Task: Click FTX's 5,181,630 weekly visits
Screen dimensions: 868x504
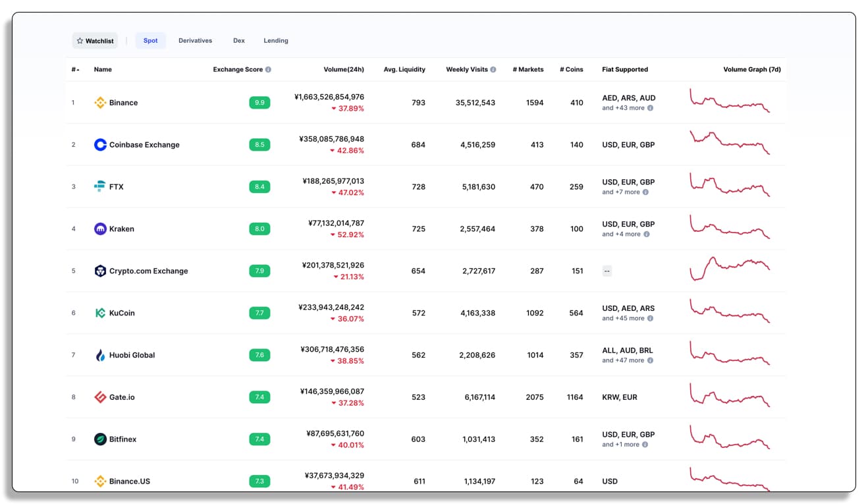Action: click(479, 187)
